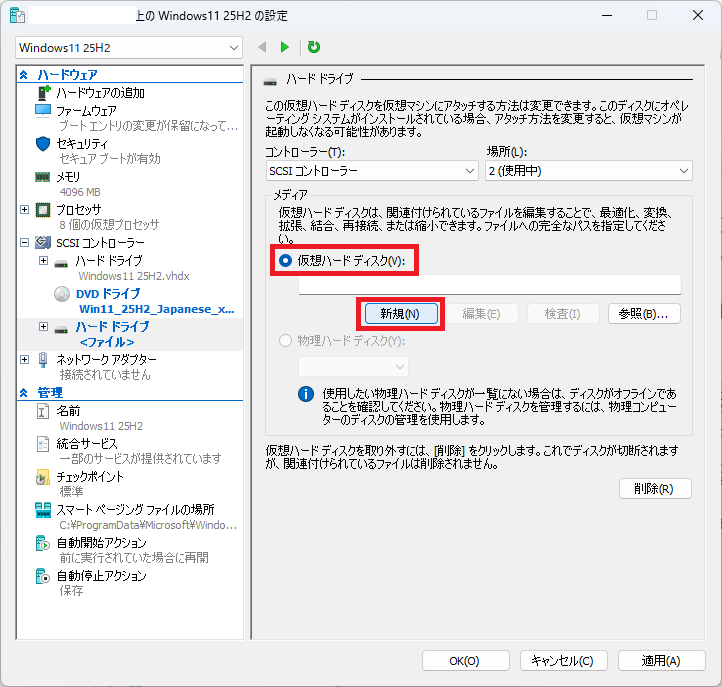722x687 pixels.
Task: Click the 適用(A) apply button
Action: tap(661, 661)
